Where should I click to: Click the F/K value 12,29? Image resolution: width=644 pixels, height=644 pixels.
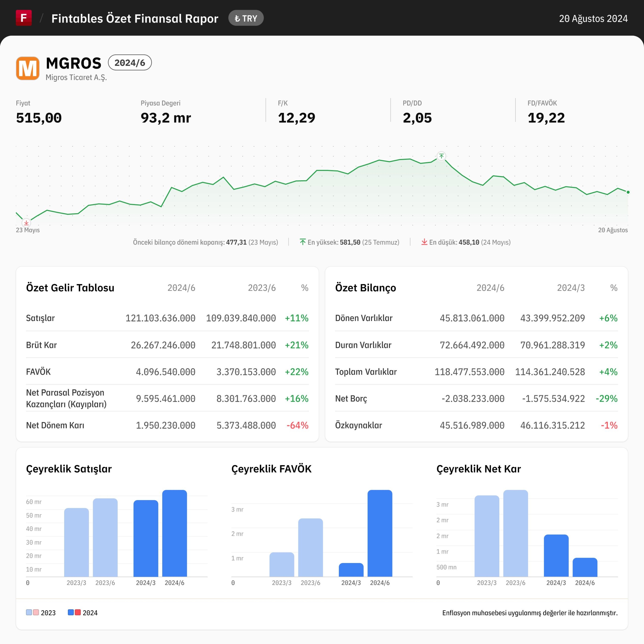(296, 118)
